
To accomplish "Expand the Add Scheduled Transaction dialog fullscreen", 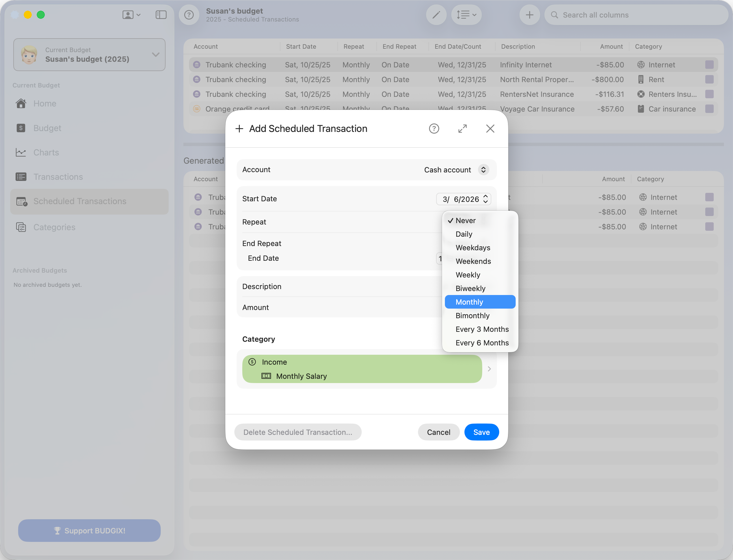I will pos(462,128).
